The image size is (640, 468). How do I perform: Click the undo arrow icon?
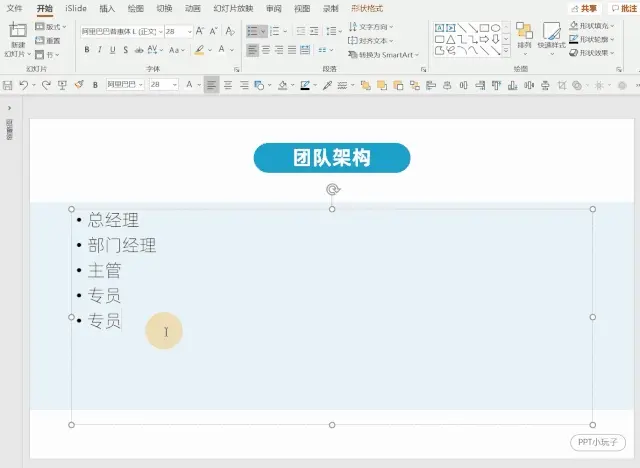24,85
